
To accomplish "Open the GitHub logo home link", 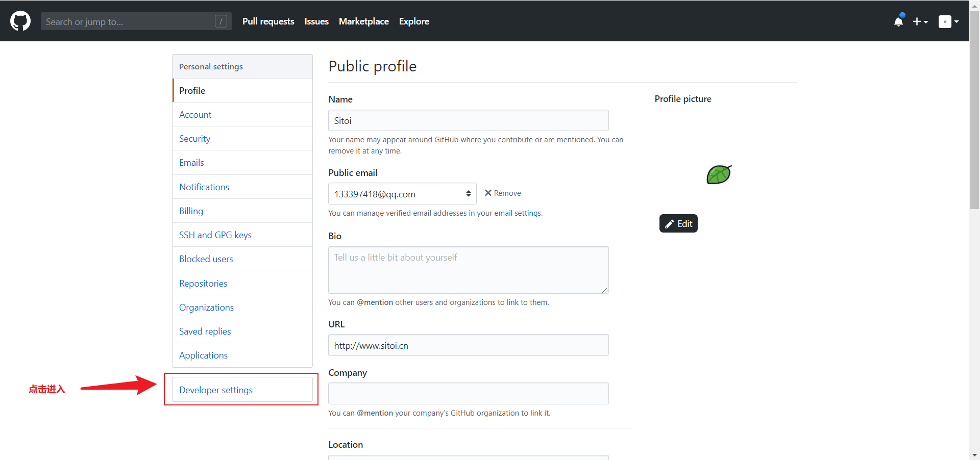I will (x=20, y=21).
